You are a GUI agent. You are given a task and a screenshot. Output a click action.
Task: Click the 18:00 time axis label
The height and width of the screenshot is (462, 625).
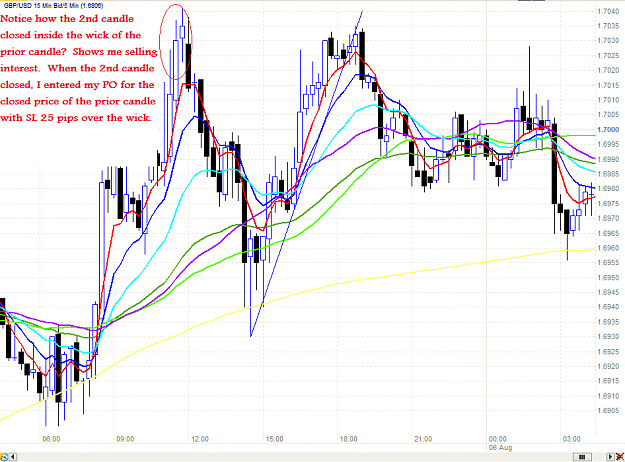tap(348, 439)
